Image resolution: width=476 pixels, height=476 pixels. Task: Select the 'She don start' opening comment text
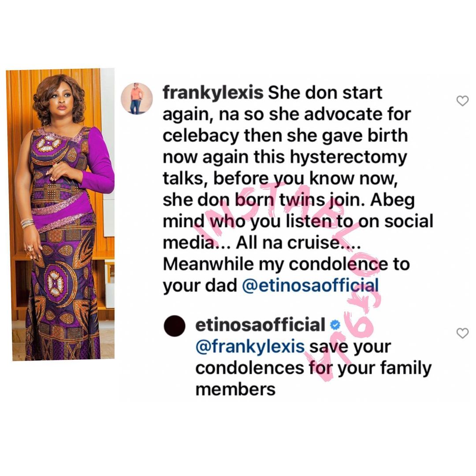point(325,93)
